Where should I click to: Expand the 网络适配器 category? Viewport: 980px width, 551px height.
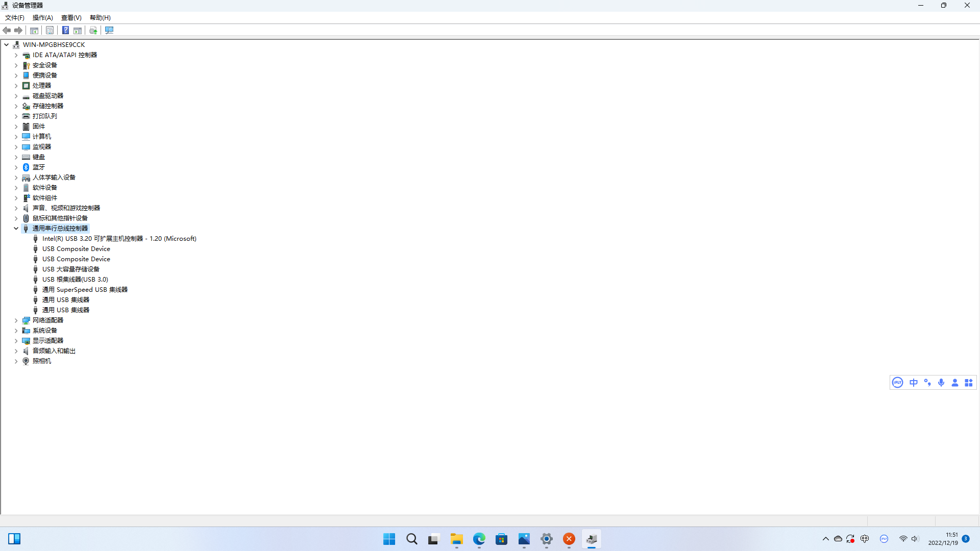pos(16,320)
